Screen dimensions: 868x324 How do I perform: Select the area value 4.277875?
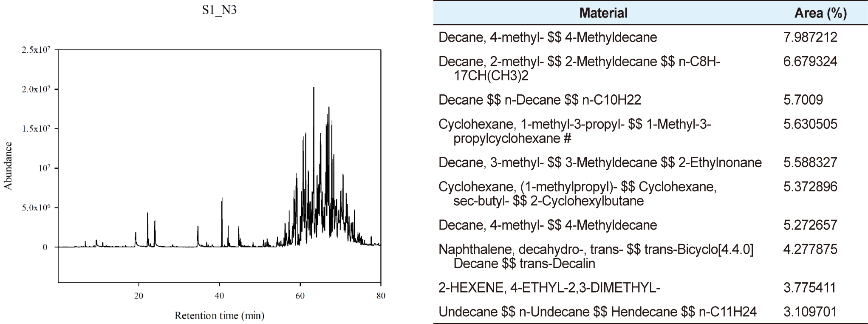810,249
